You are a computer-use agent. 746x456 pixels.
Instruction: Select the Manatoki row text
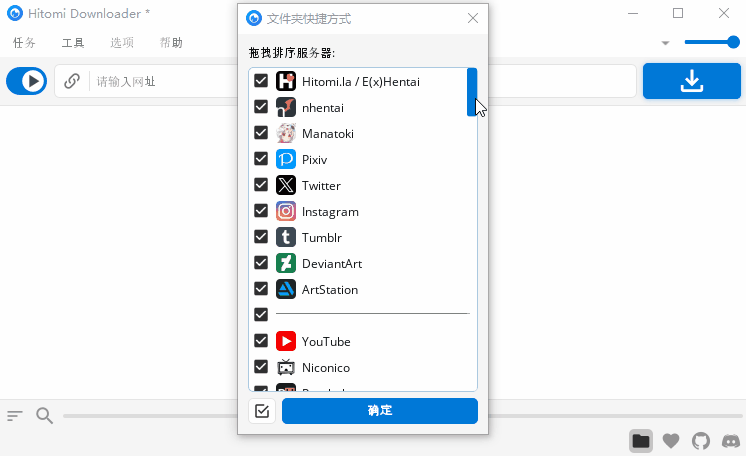(328, 134)
